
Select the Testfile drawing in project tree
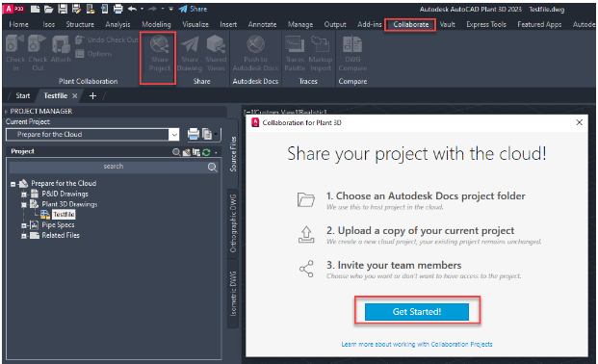pyautogui.click(x=64, y=215)
